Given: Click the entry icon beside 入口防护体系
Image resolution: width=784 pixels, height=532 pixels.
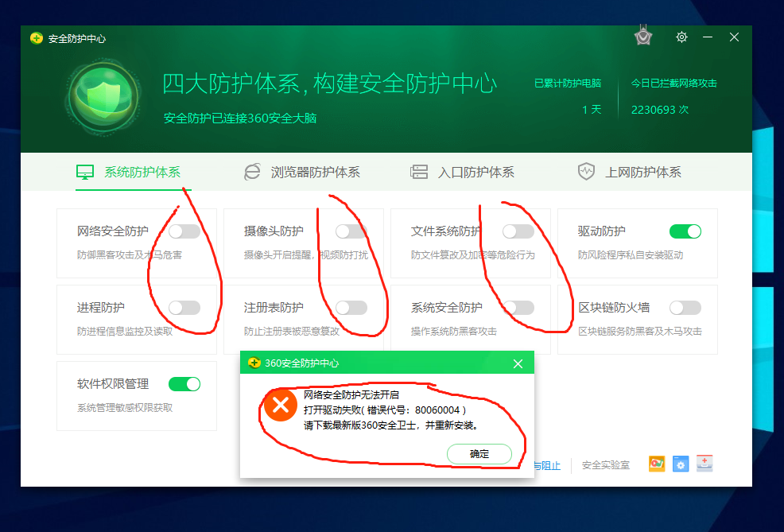Looking at the screenshot, I should [419, 172].
